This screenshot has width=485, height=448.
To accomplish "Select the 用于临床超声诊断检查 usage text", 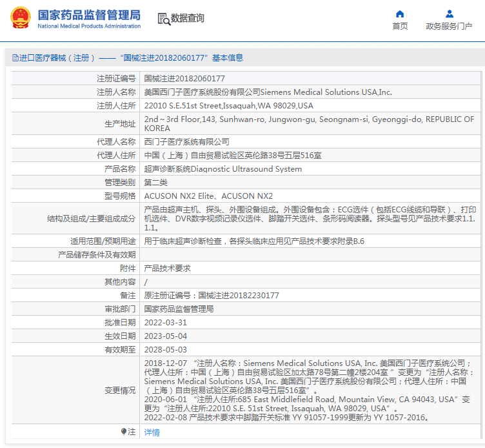I will tap(254, 241).
